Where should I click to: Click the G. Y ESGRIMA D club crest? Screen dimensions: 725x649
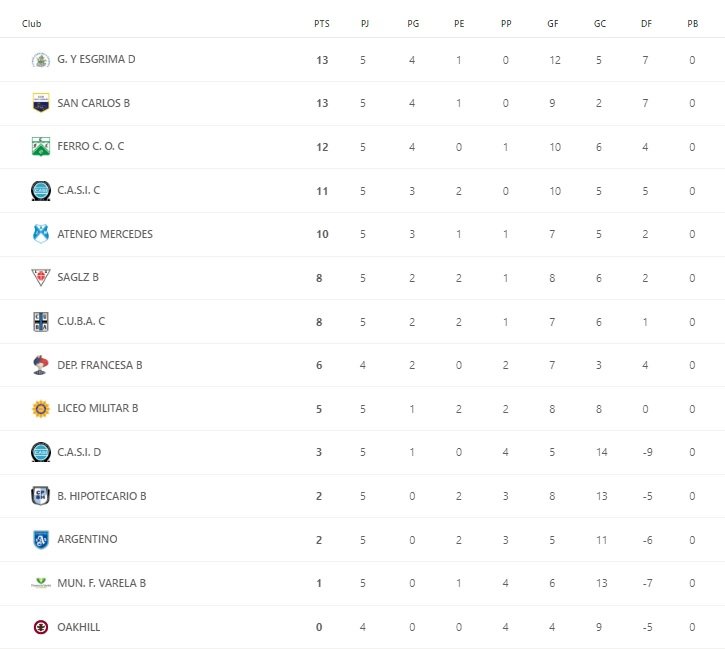click(40, 59)
